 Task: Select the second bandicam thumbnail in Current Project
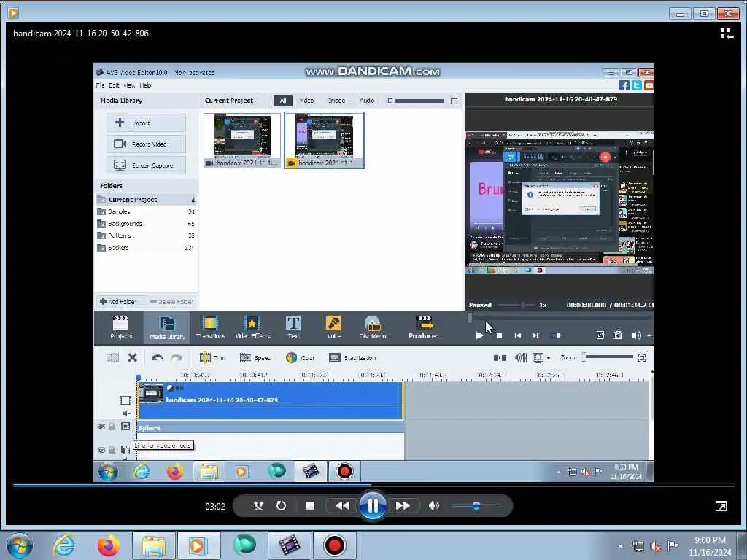[x=324, y=140]
